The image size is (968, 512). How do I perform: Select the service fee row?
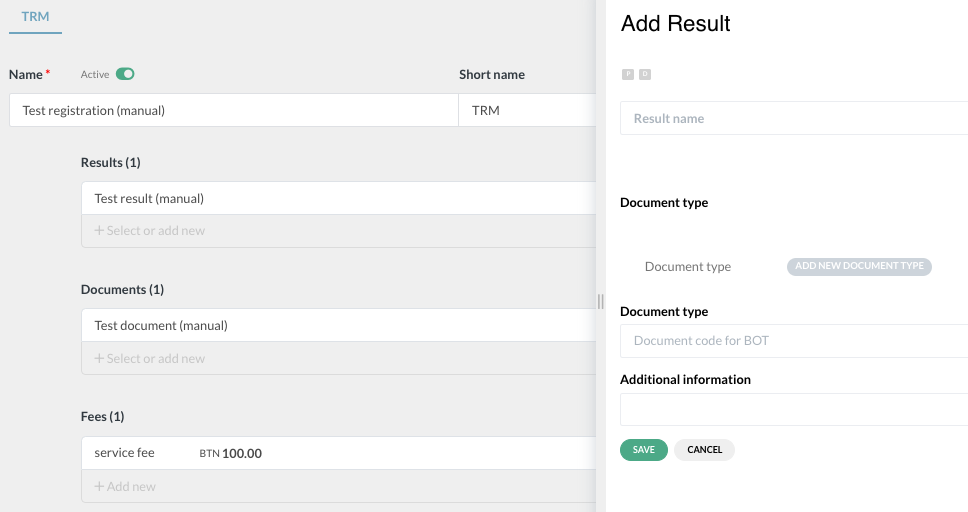click(x=338, y=453)
